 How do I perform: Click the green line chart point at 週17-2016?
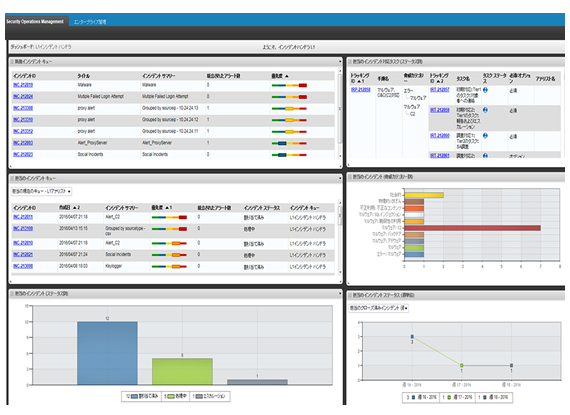click(462, 365)
